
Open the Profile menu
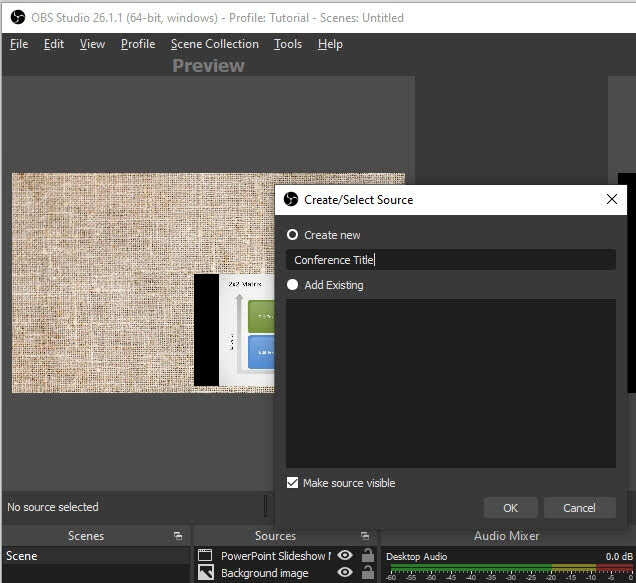click(138, 44)
